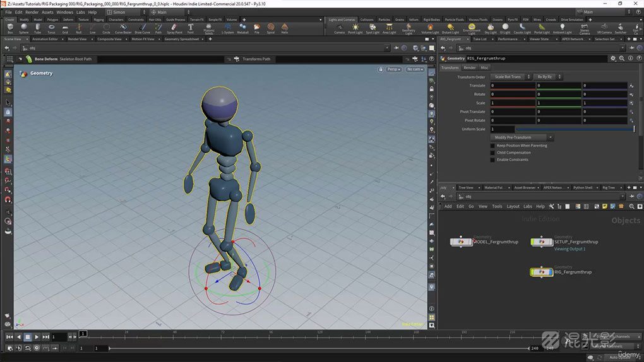Jump to the last frame button
This screenshot has width=644, height=362.
click(45, 337)
